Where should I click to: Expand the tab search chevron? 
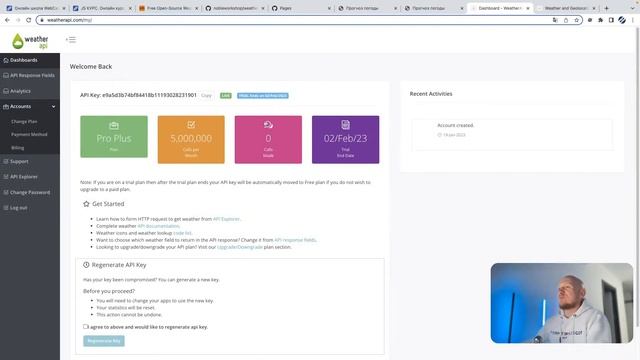pyautogui.click(x=632, y=8)
